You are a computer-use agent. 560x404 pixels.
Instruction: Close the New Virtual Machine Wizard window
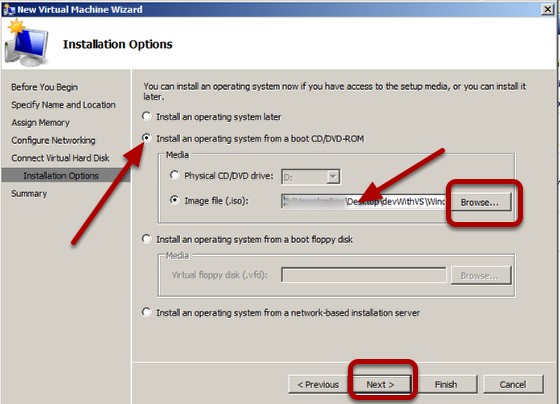point(548,9)
